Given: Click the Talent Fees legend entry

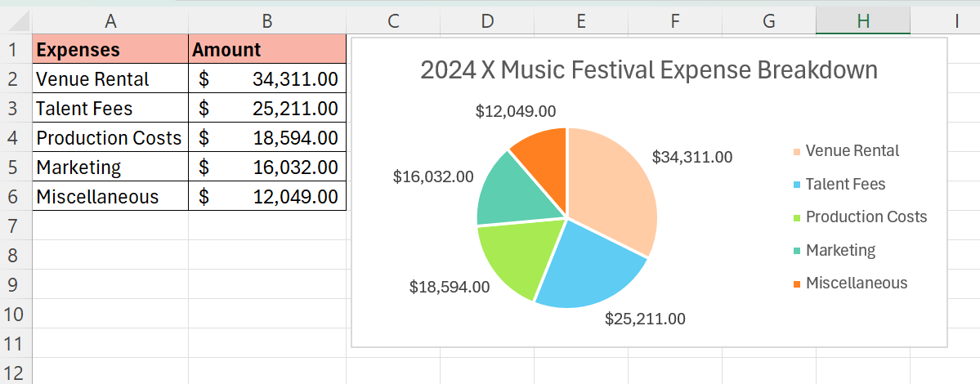Looking at the screenshot, I should click(x=844, y=185).
